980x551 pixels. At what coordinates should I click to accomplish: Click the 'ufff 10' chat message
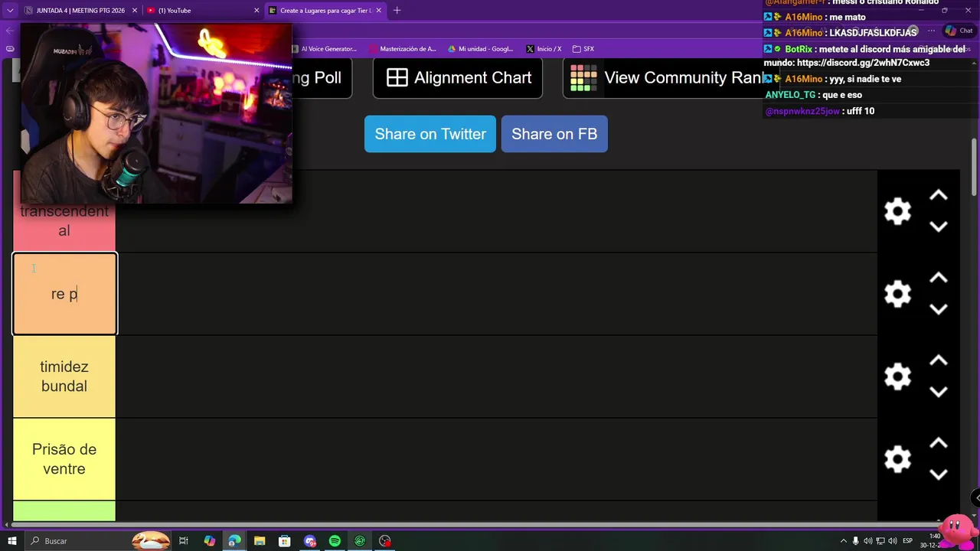[819, 111]
